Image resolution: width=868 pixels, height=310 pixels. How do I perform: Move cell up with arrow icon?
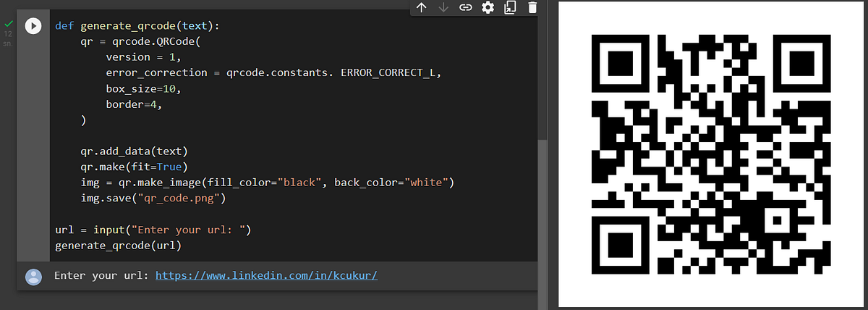[422, 8]
